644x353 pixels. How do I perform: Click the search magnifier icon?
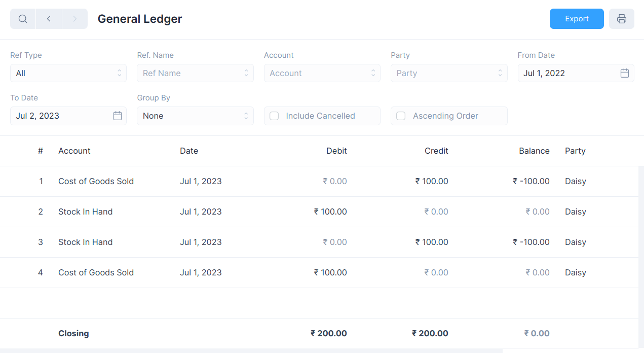[x=23, y=19]
